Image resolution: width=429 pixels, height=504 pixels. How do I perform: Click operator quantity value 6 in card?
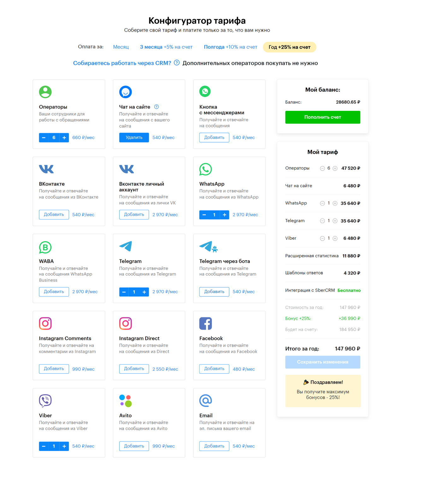(54, 138)
